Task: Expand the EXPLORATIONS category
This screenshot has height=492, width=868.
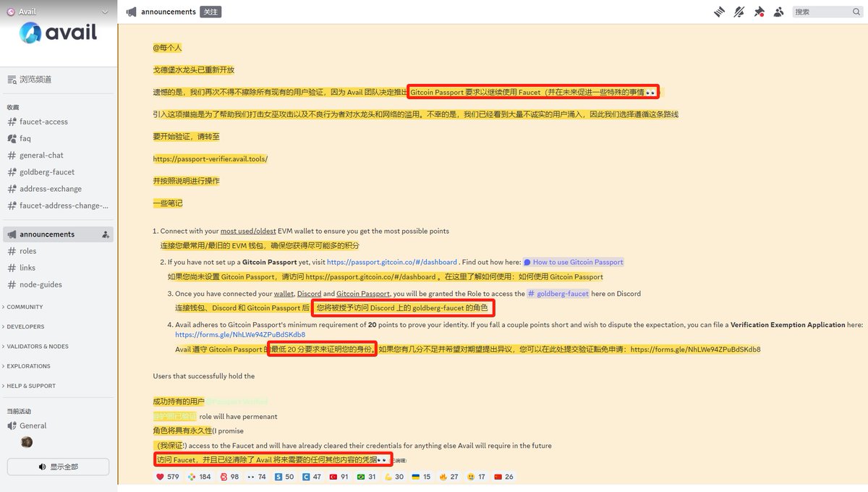Action: (x=27, y=366)
